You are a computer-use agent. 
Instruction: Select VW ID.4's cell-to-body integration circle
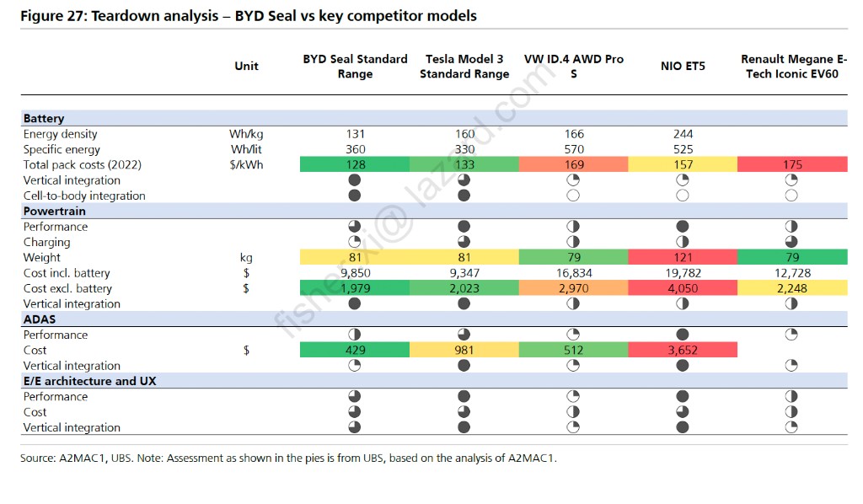coord(574,196)
